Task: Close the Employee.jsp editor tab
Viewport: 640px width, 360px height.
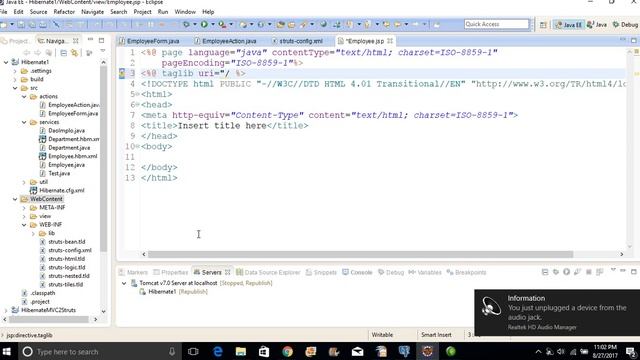Action: click(x=390, y=41)
